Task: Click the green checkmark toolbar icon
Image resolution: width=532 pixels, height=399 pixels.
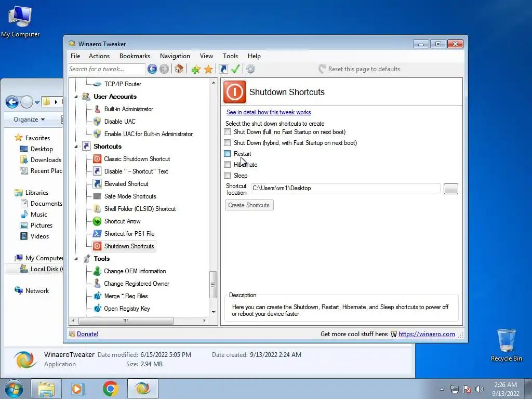Action: (235, 69)
